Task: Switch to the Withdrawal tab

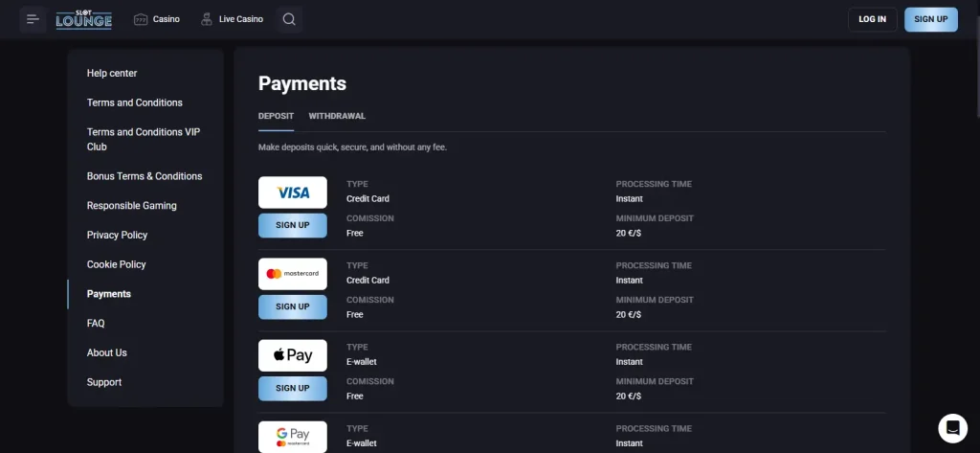Action: coord(337,116)
